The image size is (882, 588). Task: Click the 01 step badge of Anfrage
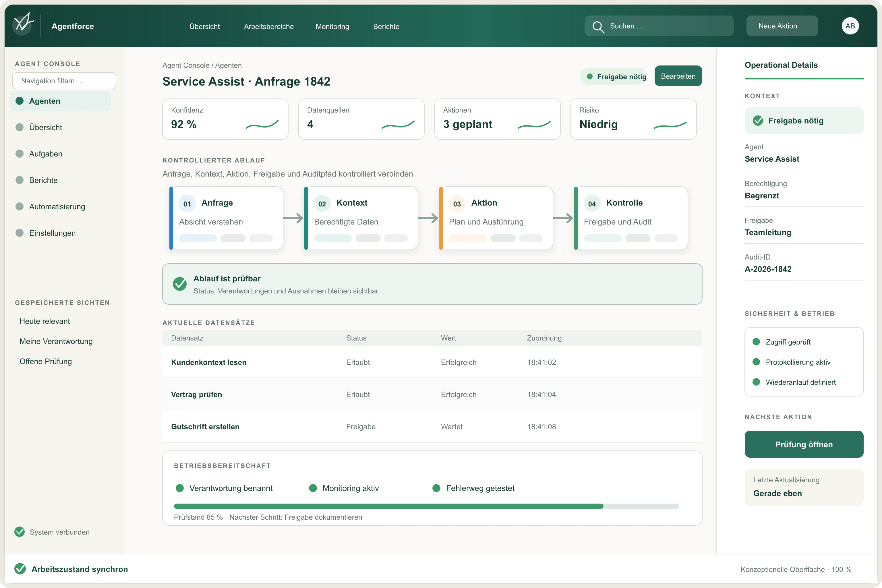coord(187,204)
